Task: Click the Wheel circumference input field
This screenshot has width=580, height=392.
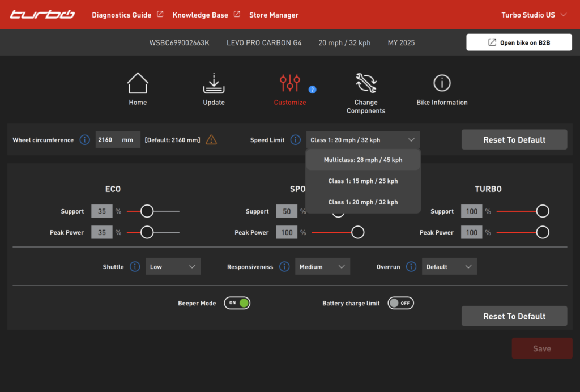Action: tap(108, 140)
